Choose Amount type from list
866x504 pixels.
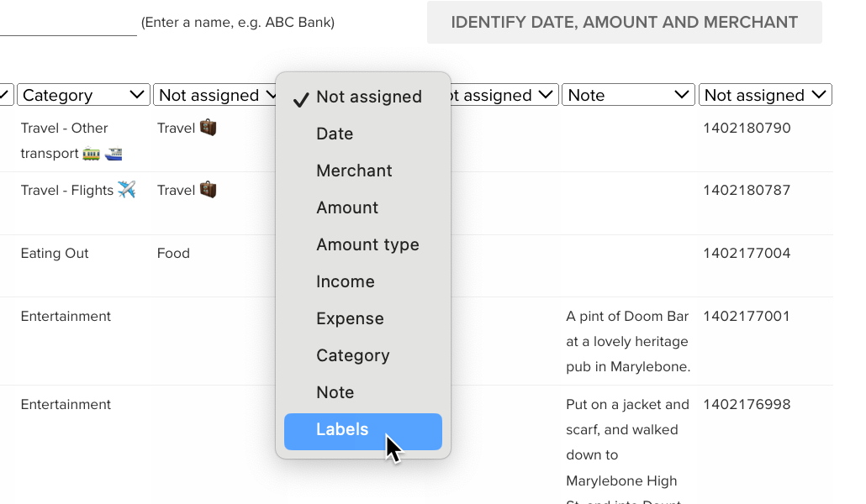[x=367, y=245]
